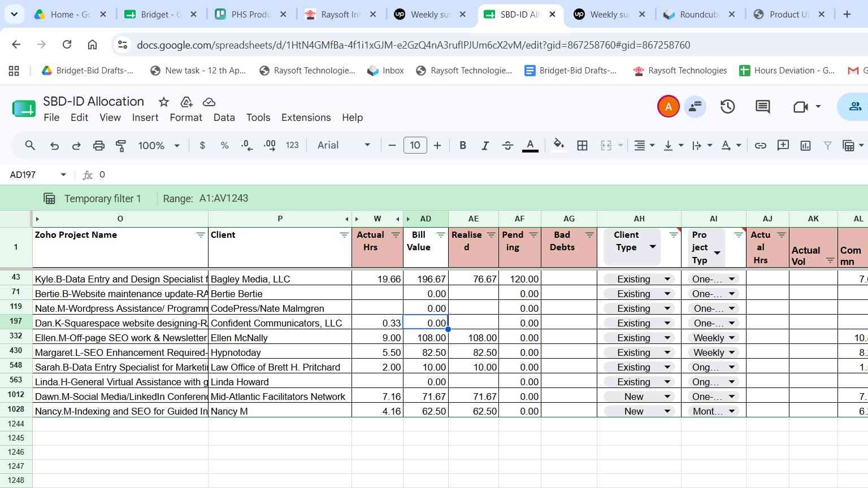Click the print icon in toolbar
Viewport: 868px width, 488px height.
click(x=99, y=146)
